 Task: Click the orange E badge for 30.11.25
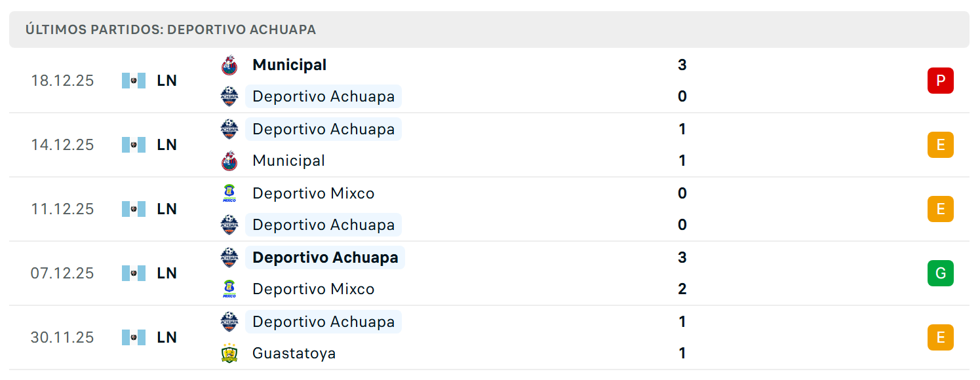point(940,337)
